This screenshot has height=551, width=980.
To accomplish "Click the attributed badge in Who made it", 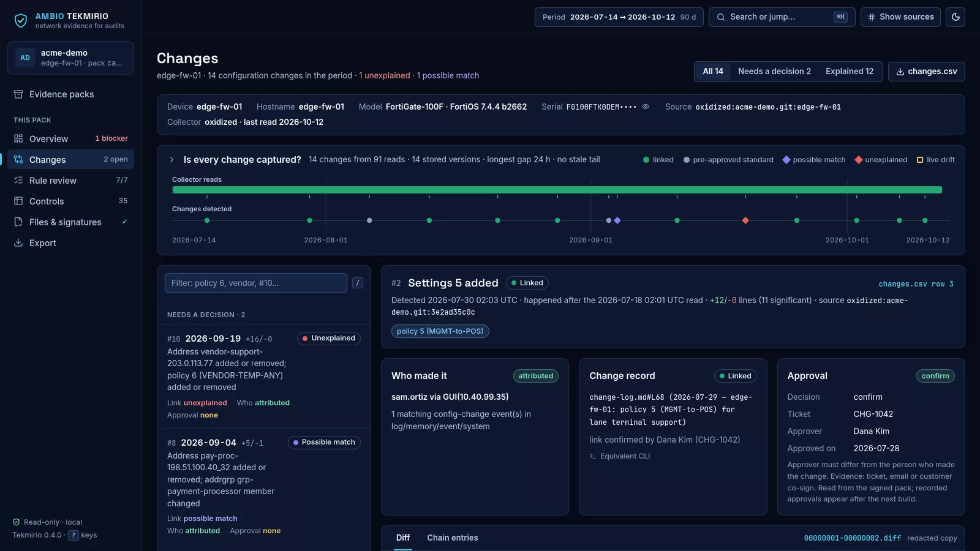I will [535, 376].
